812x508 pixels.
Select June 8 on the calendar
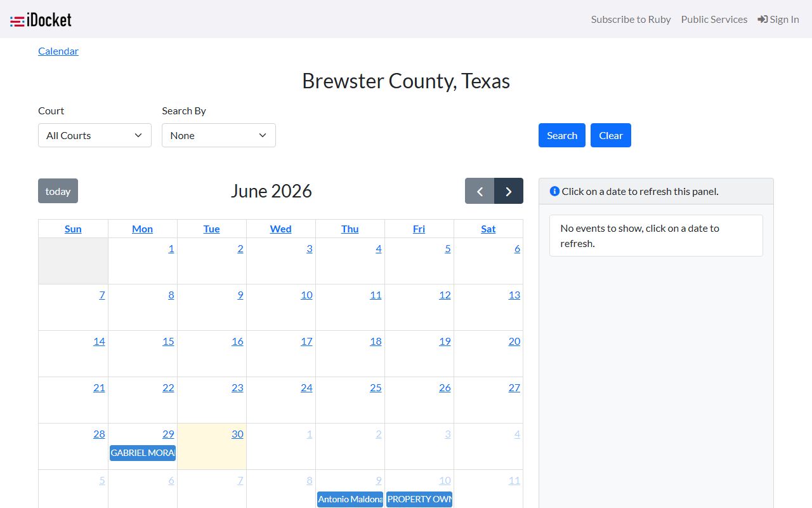[x=171, y=295]
